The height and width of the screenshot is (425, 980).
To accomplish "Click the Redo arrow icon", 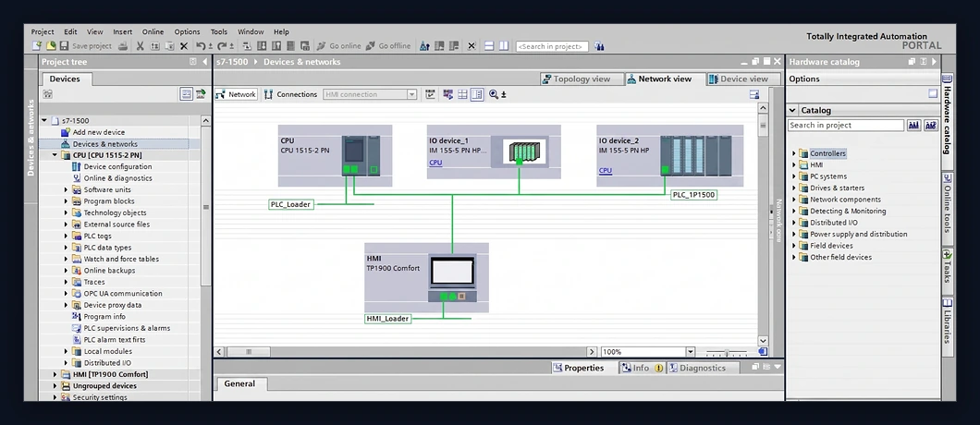I will (223, 45).
